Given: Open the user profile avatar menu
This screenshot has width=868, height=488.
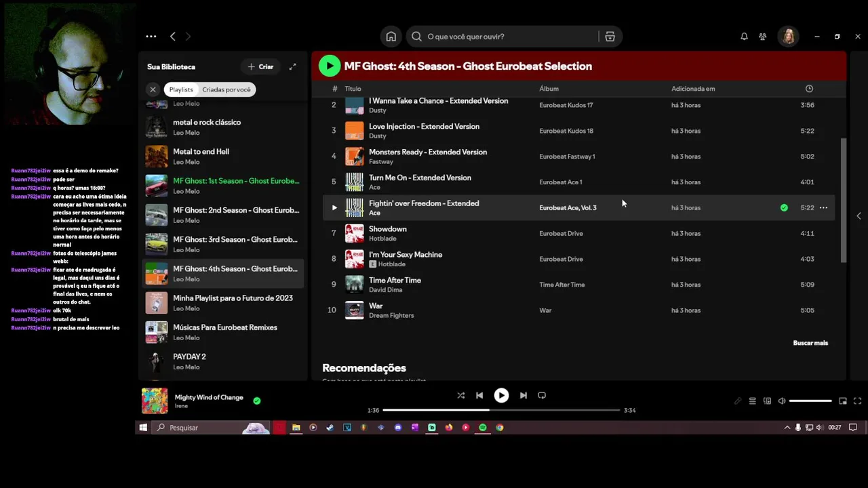Looking at the screenshot, I should tap(788, 37).
